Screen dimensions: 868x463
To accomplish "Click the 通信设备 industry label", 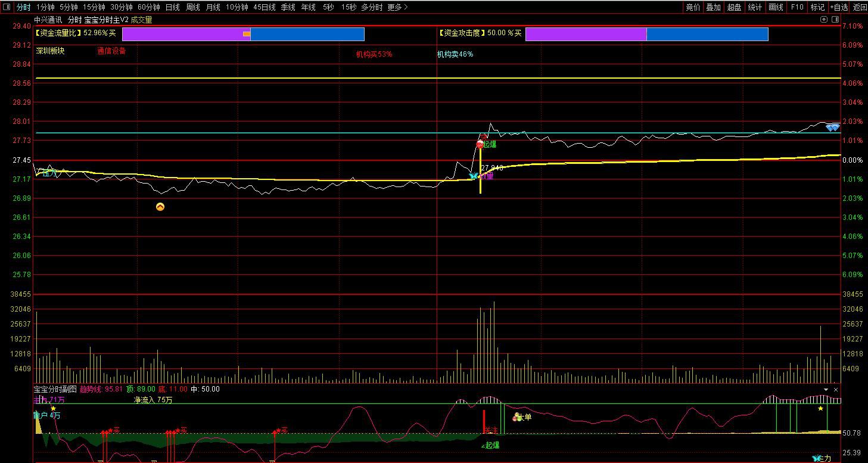I will point(111,51).
